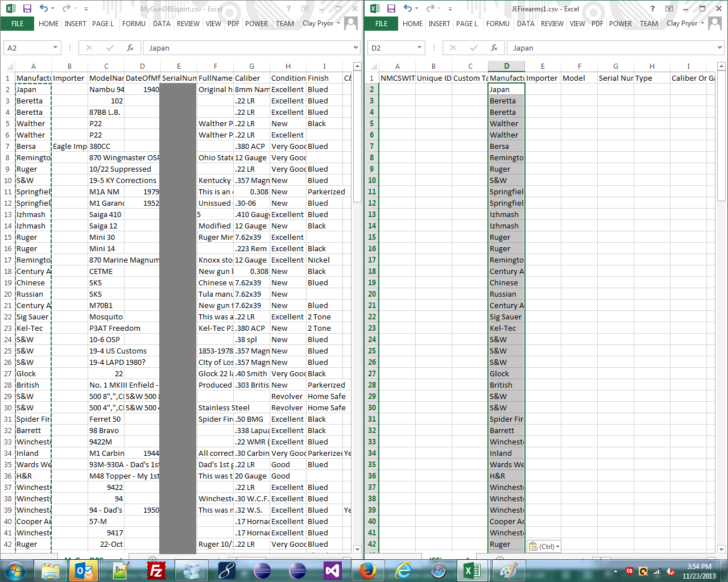Screen dimensions: 728x582
Task: Switch to the DATA ribbon tab in JEFirearms1
Action: coord(526,24)
